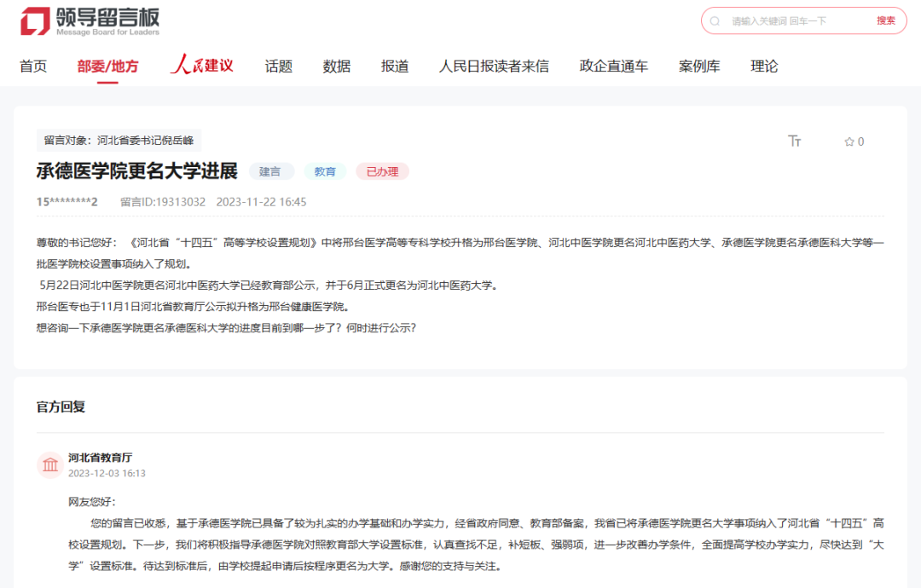This screenshot has width=921, height=588.
Task: Open the 数据 navigation item
Action: tap(336, 66)
